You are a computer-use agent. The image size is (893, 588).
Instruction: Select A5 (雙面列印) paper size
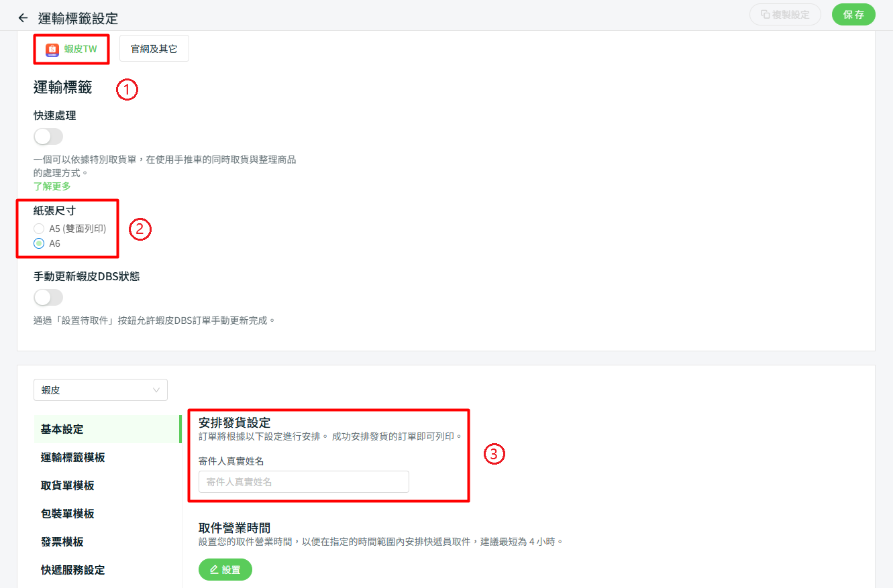39,229
